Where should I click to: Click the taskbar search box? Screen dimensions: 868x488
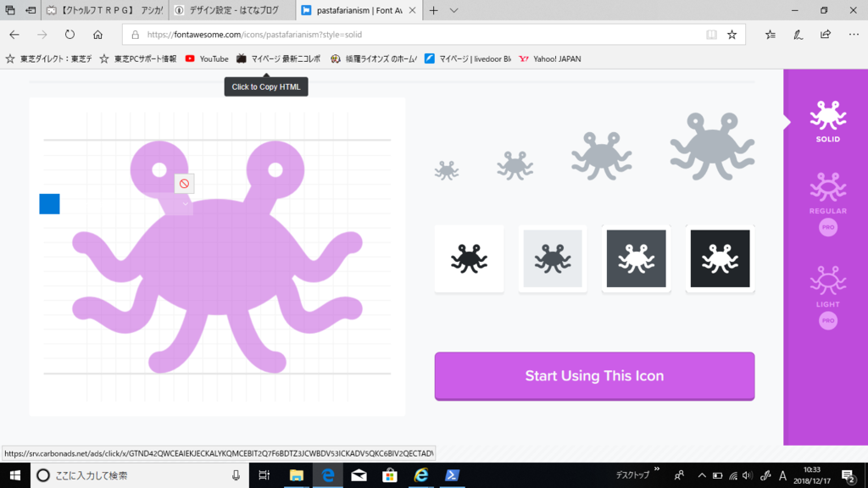[140, 475]
